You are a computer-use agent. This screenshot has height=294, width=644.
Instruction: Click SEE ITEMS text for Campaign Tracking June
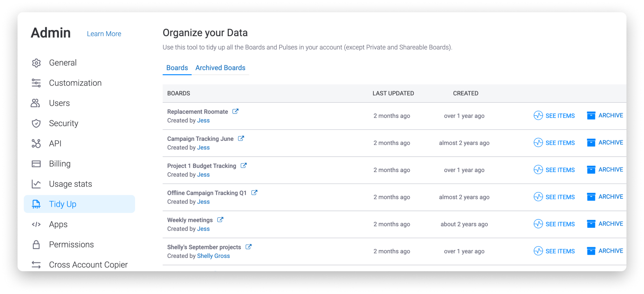pyautogui.click(x=560, y=143)
